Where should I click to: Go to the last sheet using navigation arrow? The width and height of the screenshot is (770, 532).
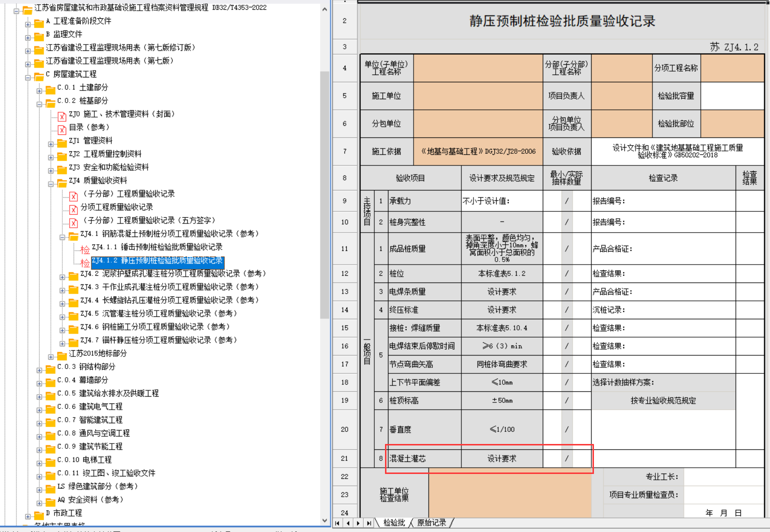click(x=369, y=523)
